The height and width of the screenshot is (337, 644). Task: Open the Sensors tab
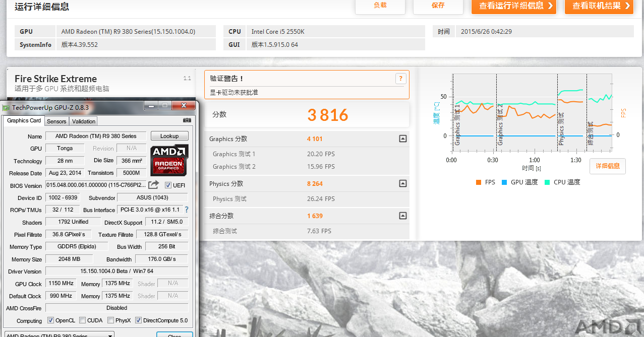56,121
